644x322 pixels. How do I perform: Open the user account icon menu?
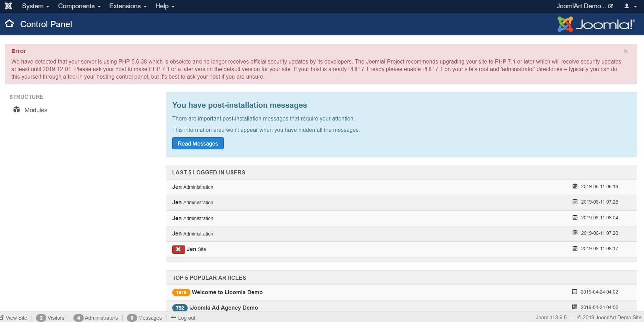(x=630, y=6)
